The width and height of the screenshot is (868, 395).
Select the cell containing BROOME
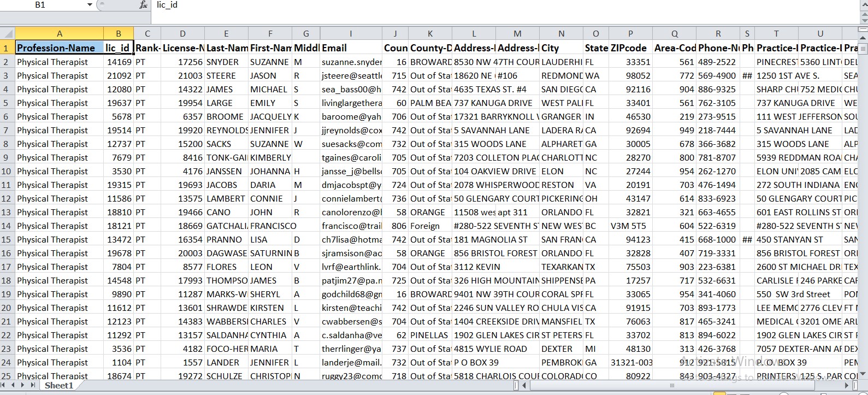(x=226, y=116)
